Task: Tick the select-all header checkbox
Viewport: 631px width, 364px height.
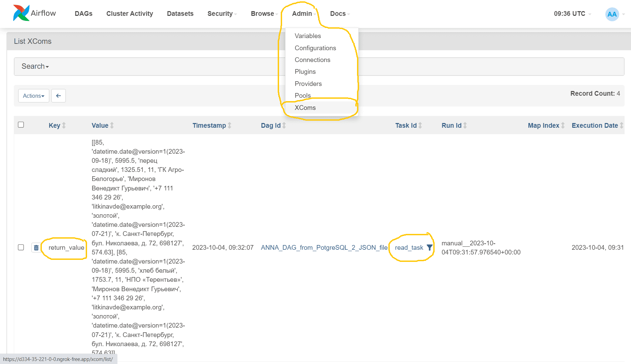Action: point(21,125)
